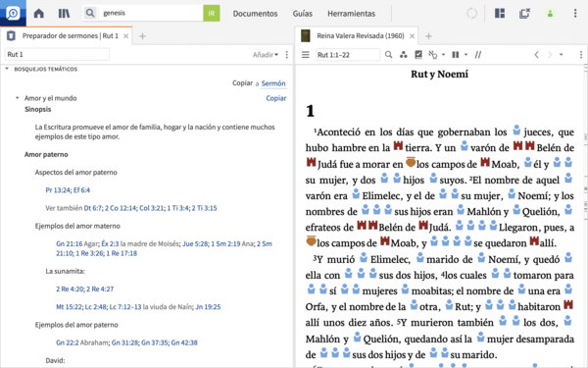The height and width of the screenshot is (368, 588).
Task: Open the Pr 13:24 reference link
Action: coord(58,190)
